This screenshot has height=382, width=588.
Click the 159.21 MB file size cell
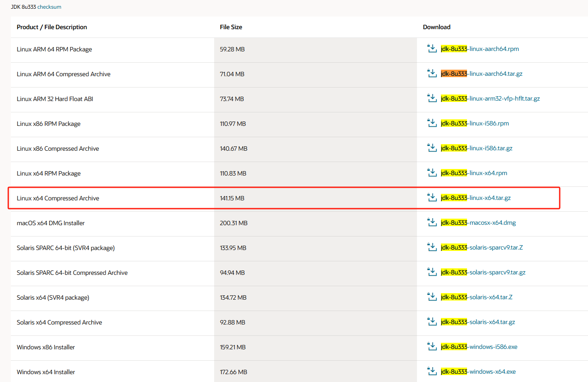pos(316,348)
